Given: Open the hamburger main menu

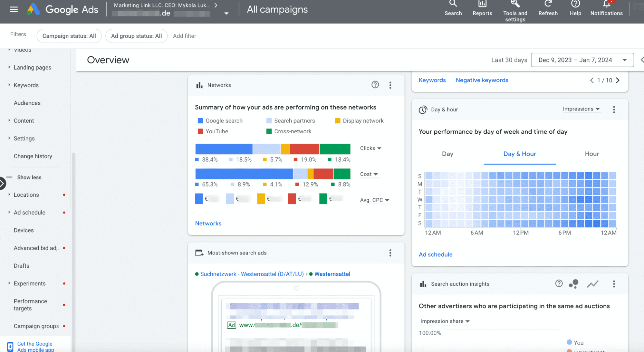Looking at the screenshot, I should pos(14,9).
